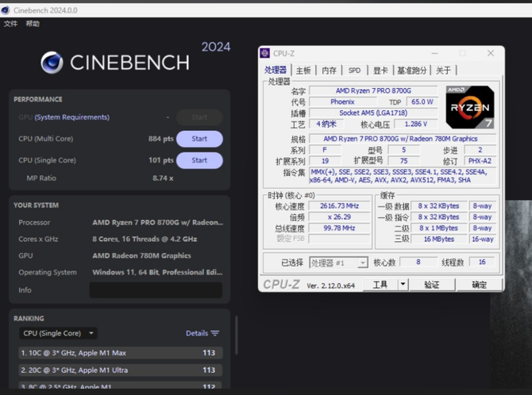
Task: Click the 倍频 value x 26.29
Action: (x=339, y=217)
